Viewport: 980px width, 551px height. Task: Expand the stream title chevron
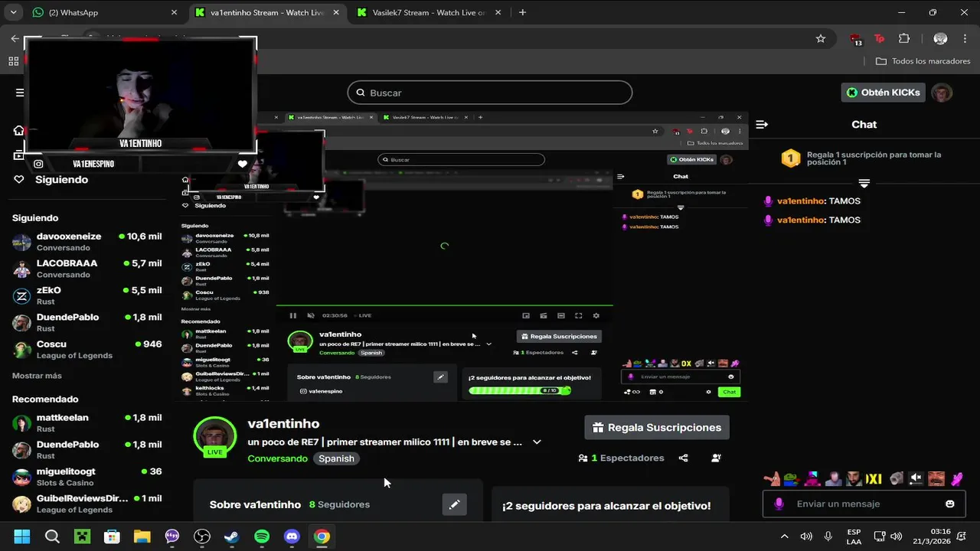click(x=537, y=442)
